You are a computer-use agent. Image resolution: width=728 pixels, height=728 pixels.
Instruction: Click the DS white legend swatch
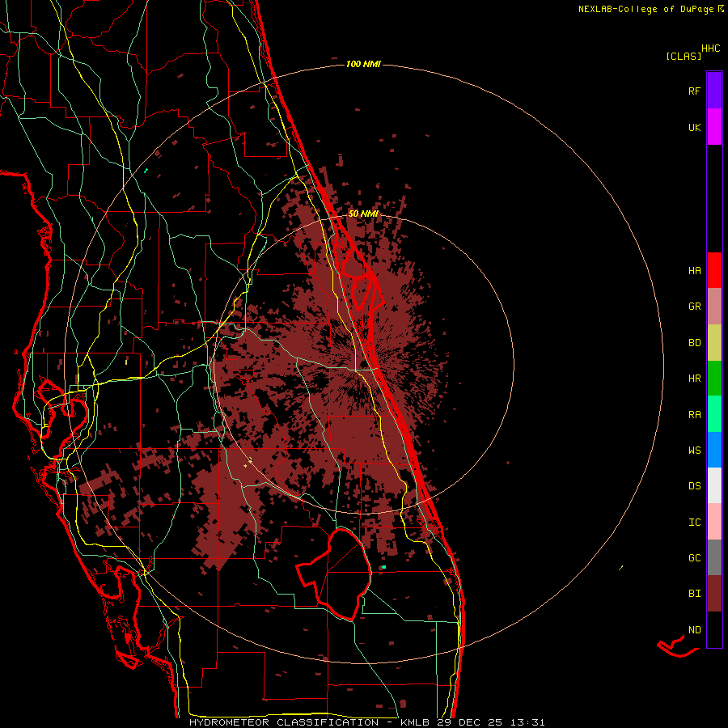coord(714,485)
